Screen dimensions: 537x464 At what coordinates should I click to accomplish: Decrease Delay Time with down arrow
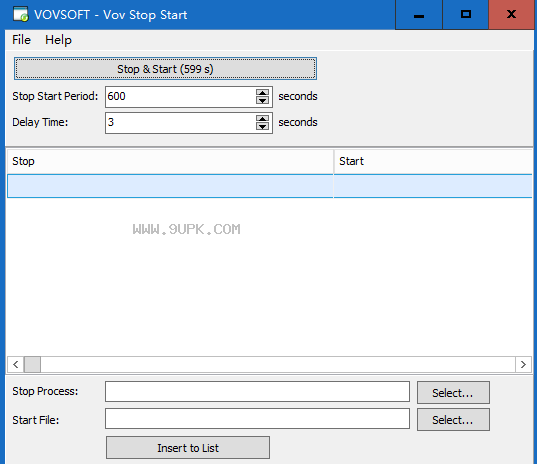click(x=263, y=127)
